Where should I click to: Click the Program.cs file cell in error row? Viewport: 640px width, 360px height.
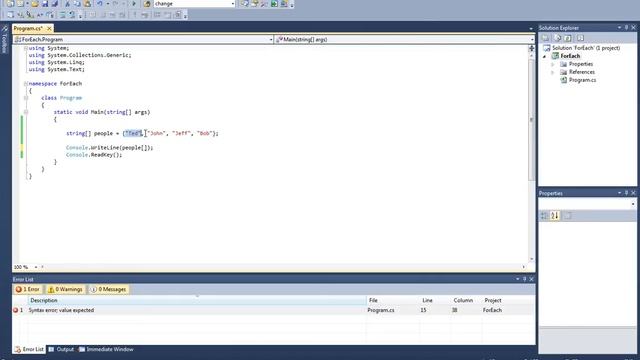point(381,310)
